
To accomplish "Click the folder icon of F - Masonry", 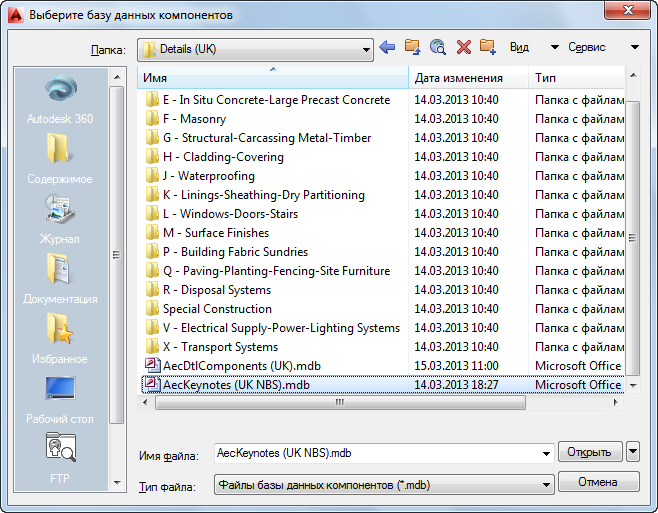I will (x=152, y=119).
